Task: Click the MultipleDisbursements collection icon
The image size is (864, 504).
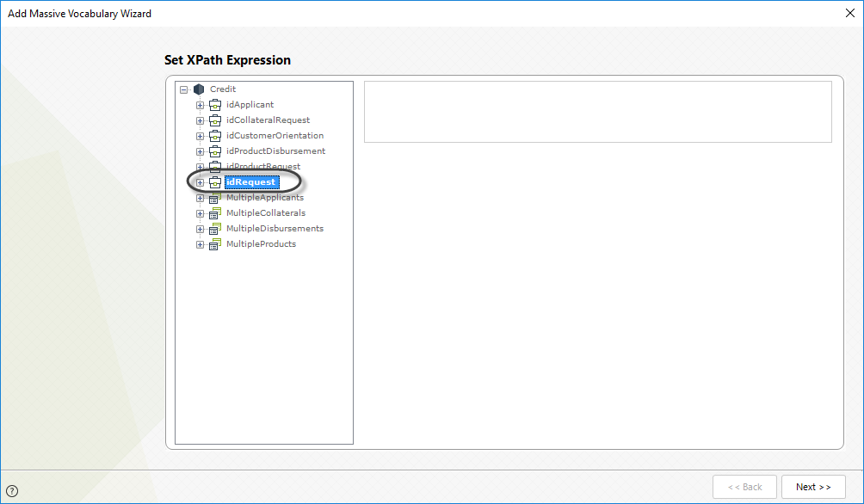Action: [x=215, y=229]
